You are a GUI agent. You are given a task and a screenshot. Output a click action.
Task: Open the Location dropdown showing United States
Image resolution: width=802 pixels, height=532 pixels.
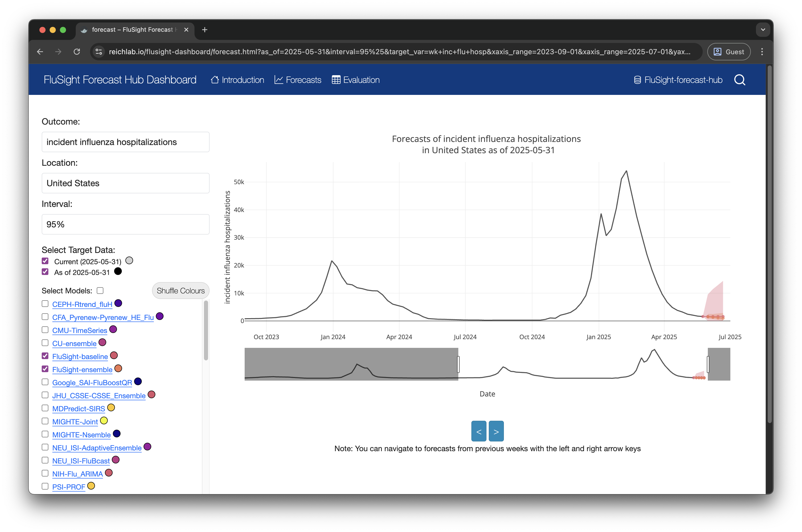(125, 183)
